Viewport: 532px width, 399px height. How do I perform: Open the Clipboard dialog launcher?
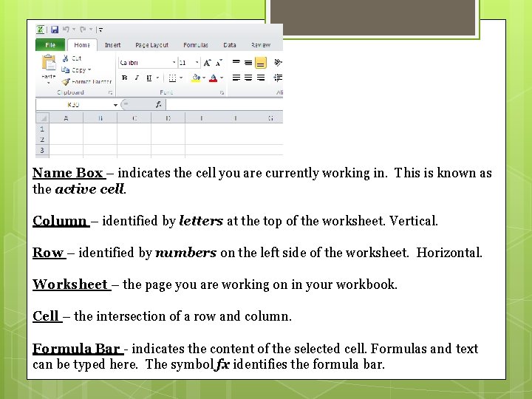111,92
